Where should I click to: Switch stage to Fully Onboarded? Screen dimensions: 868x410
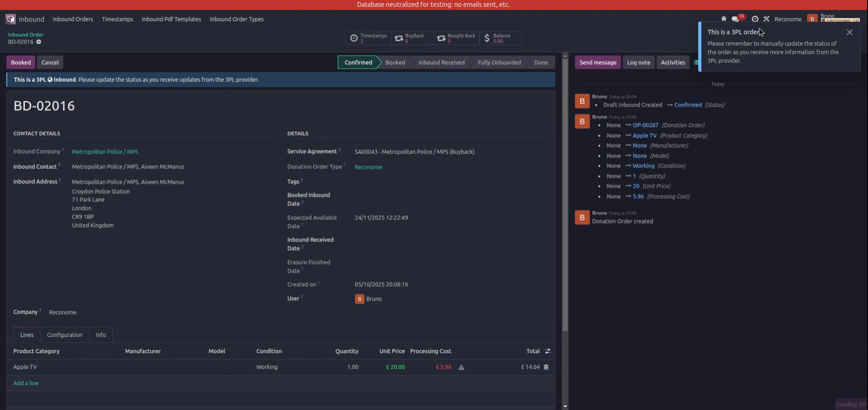(499, 62)
